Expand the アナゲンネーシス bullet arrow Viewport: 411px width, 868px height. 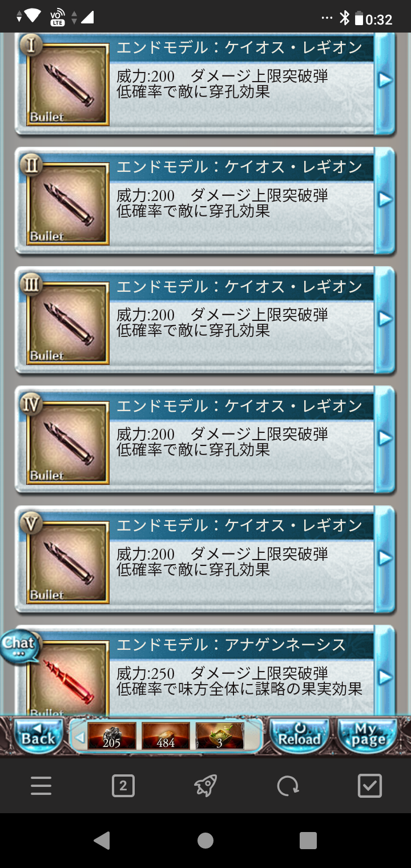[385, 677]
